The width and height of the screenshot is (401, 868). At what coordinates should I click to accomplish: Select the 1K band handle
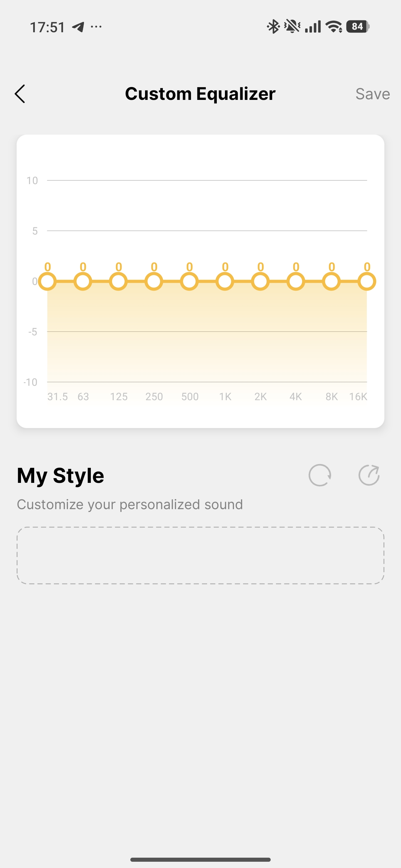(x=225, y=282)
